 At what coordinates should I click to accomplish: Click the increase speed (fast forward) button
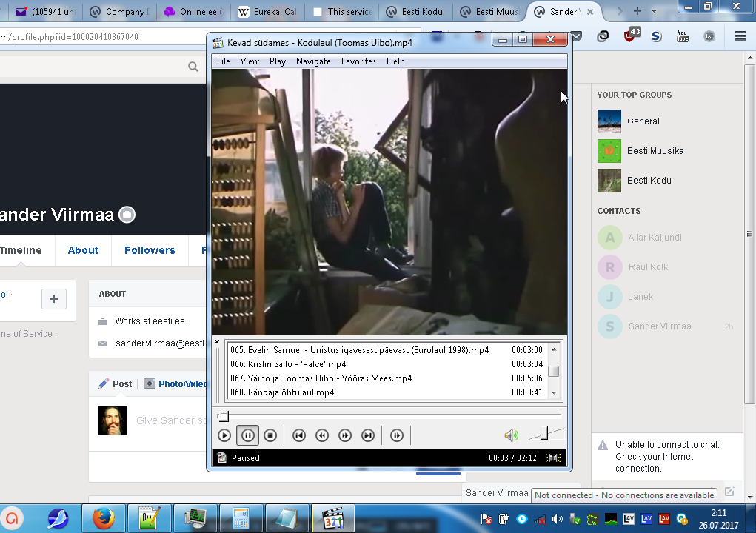(x=345, y=435)
